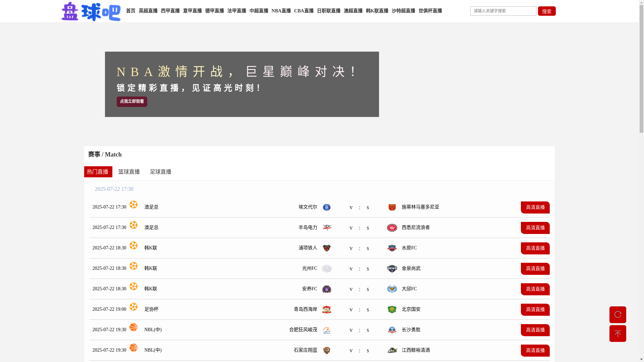This screenshot has height=362, width=644.
Task: Open the 韩K联直播 nav item
Action: [377, 11]
